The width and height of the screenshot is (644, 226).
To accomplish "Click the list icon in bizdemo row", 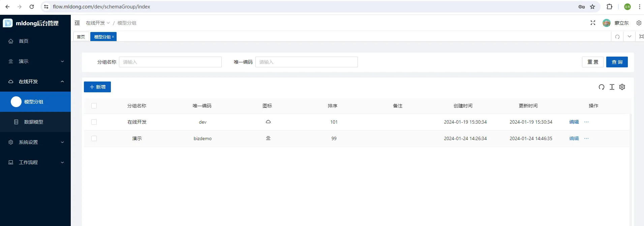I will point(268,138).
